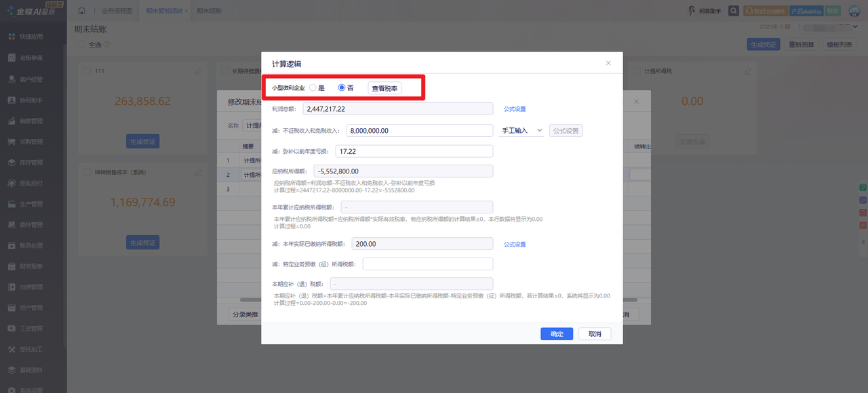This screenshot has height=393, width=868.
Task: Edit the 结转销售成本 card pencil icon
Action: [x=199, y=173]
